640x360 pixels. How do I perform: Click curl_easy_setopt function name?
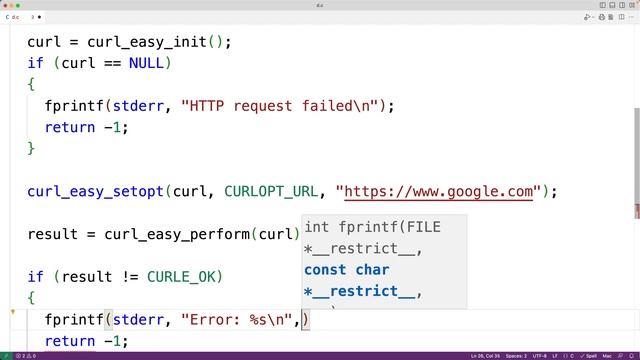(x=96, y=191)
